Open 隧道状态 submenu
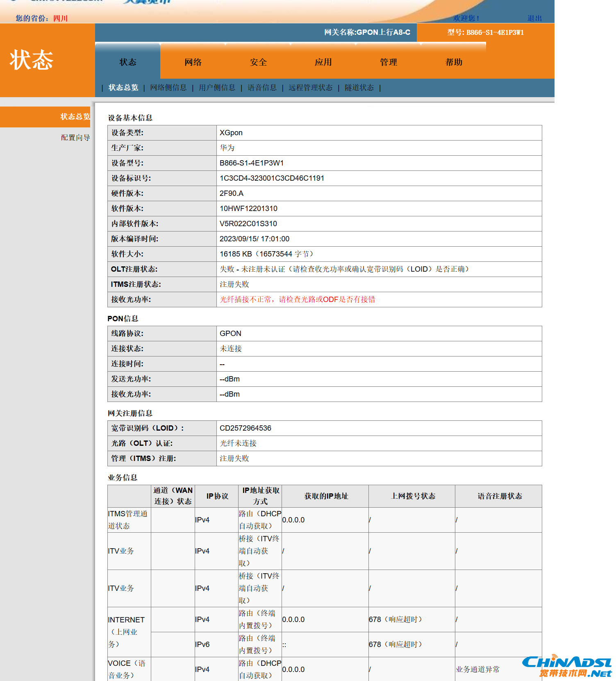 [359, 88]
